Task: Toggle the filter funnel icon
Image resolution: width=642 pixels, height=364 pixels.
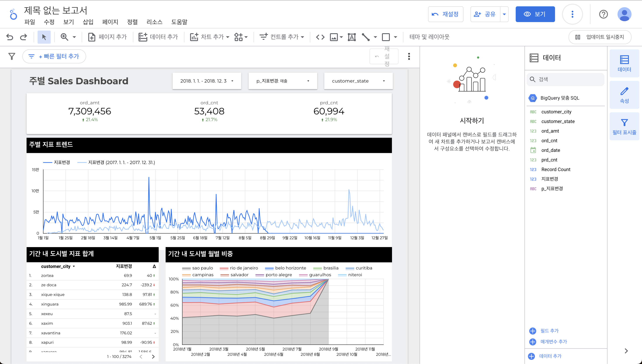Action: pyautogui.click(x=12, y=56)
